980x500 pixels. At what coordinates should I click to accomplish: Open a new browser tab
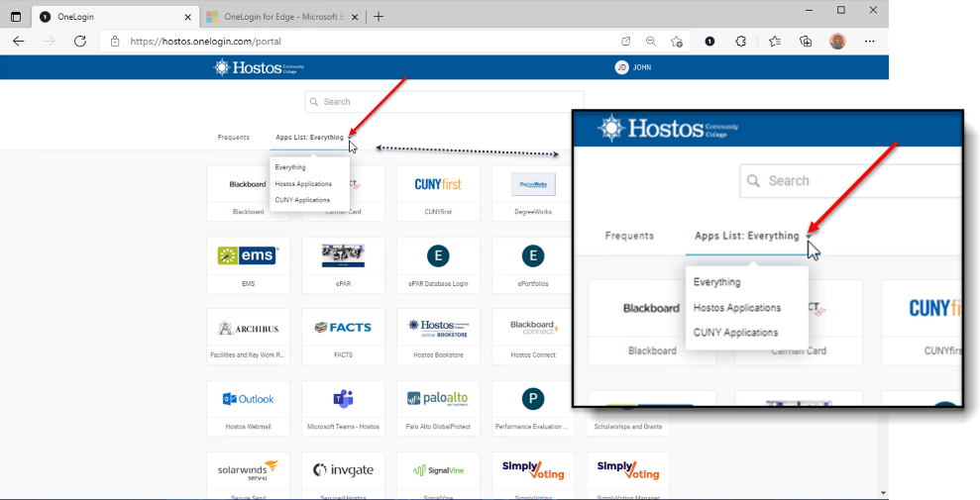379,17
